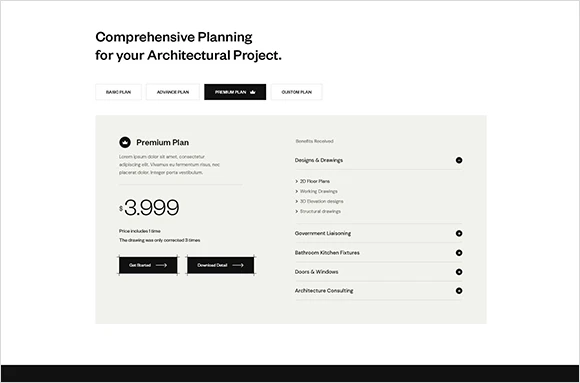This screenshot has width=580, height=383.
Task: Open the Government Liaisoning accordion row
Action: tap(378, 234)
